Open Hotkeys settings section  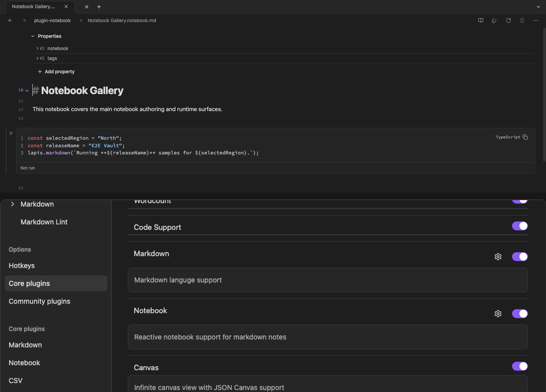[22, 265]
